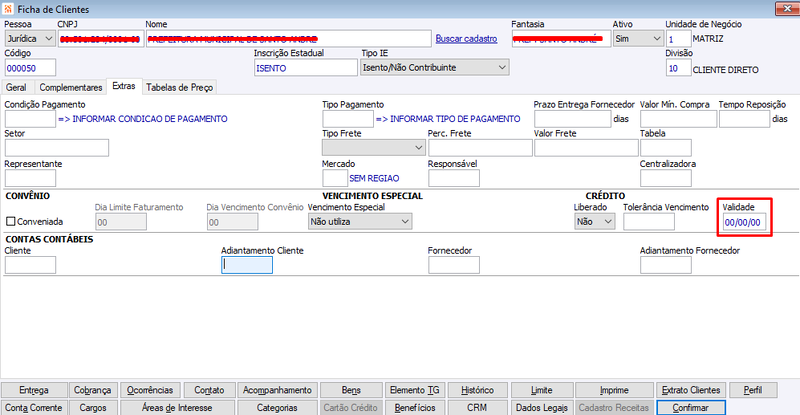Click the Tabela input field
This screenshot has width=800, height=415.
[666, 148]
